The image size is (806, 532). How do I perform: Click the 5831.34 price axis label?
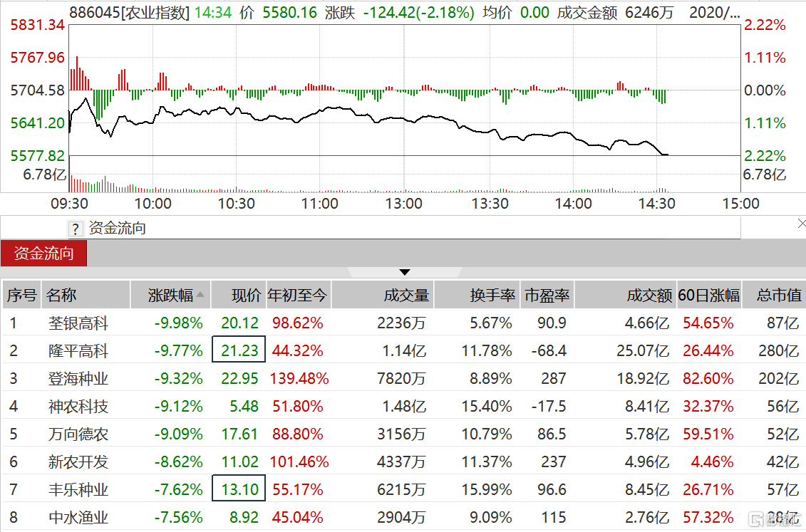(x=38, y=25)
